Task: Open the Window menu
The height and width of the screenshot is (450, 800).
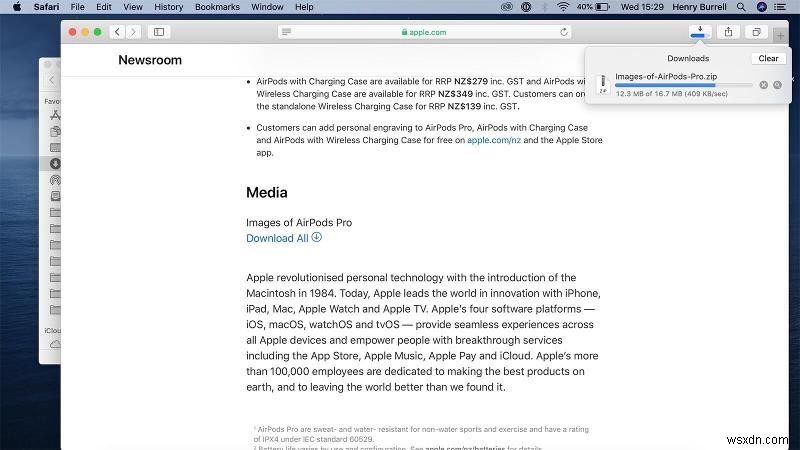Action: [x=267, y=7]
